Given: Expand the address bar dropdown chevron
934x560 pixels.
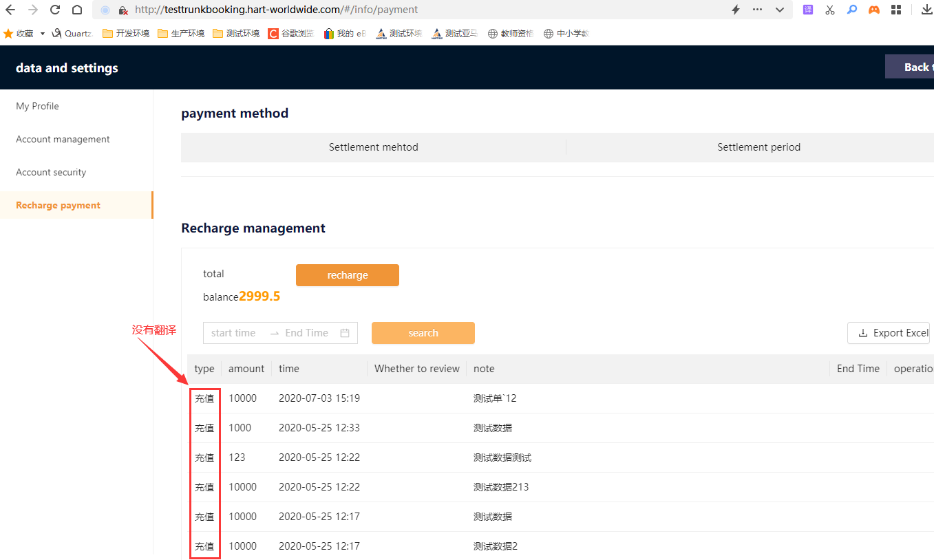Looking at the screenshot, I should (x=779, y=10).
